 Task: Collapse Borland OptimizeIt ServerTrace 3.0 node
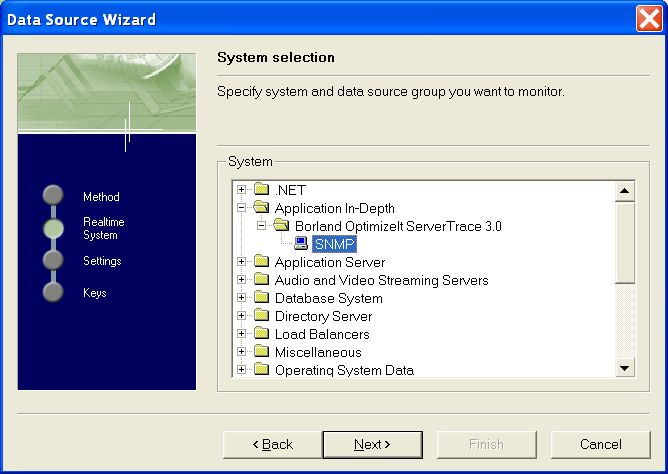coord(262,226)
